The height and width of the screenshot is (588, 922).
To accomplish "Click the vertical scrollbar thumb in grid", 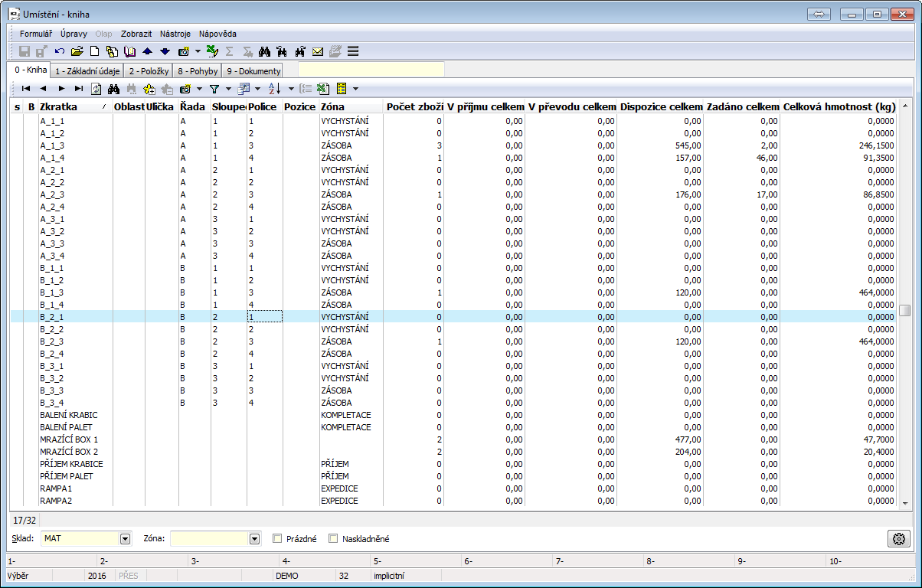I will click(x=904, y=310).
